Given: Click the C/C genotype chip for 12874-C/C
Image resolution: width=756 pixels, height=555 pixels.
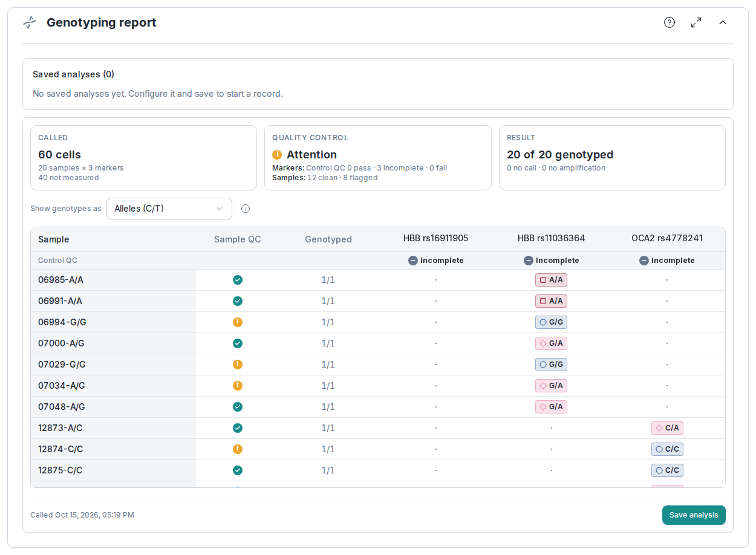Looking at the screenshot, I should 667,449.
